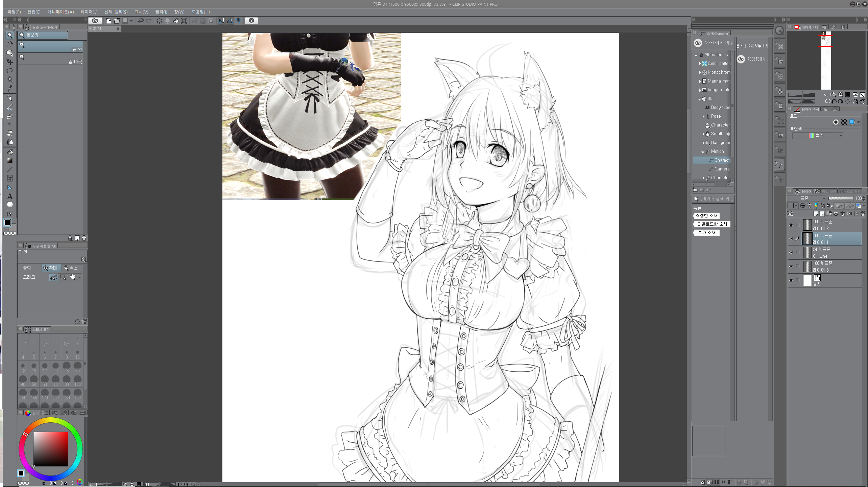The width and height of the screenshot is (868, 487).
Task: Open the 편집(E) menu
Action: point(34,12)
